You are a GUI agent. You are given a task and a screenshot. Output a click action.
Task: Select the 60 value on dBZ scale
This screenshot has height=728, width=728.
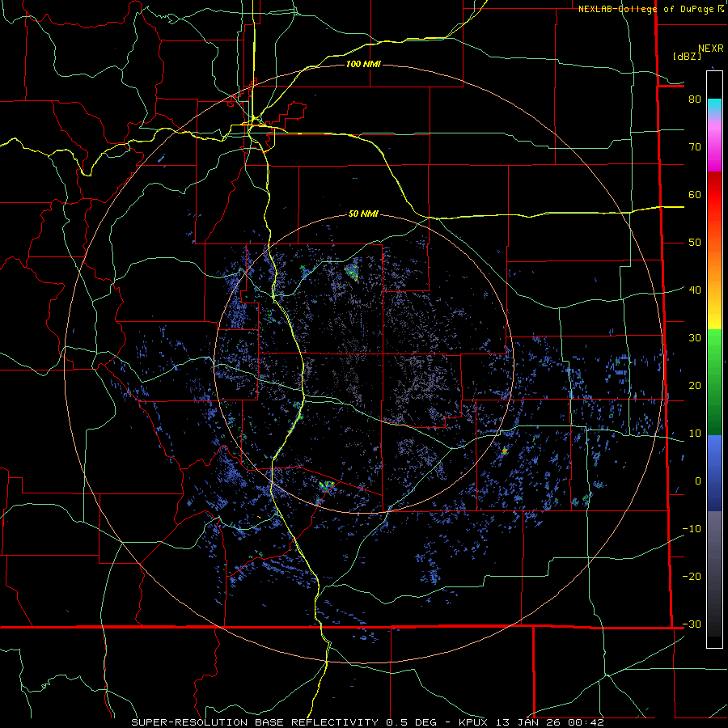click(x=695, y=194)
